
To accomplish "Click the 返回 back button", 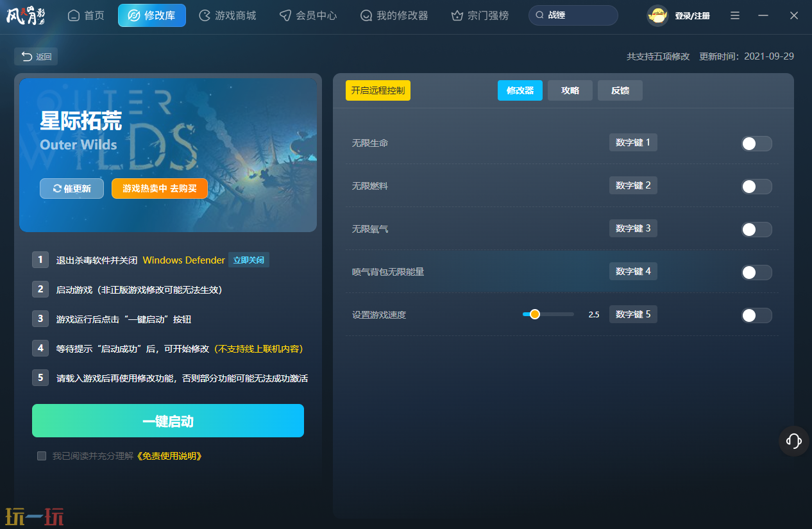I will [x=36, y=56].
